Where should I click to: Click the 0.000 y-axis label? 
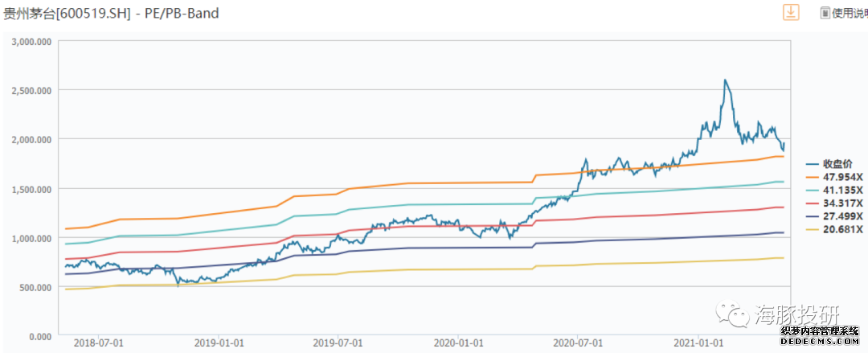[x=39, y=336]
